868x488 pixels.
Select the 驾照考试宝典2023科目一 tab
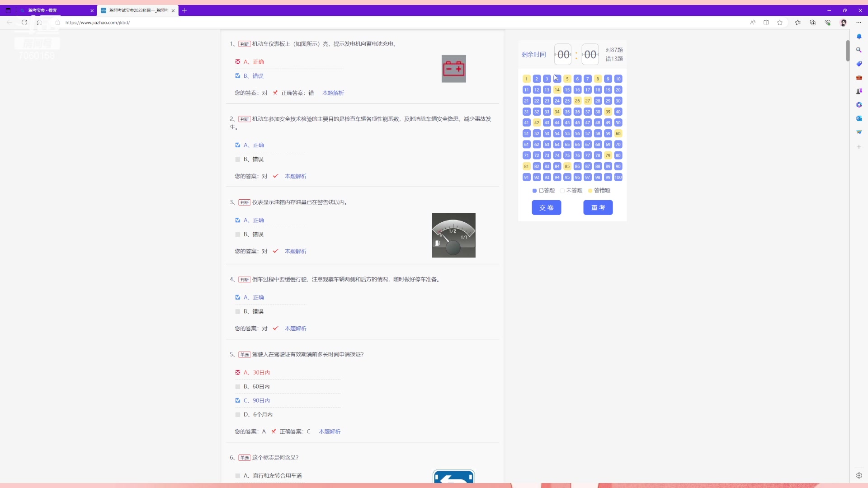point(137,10)
